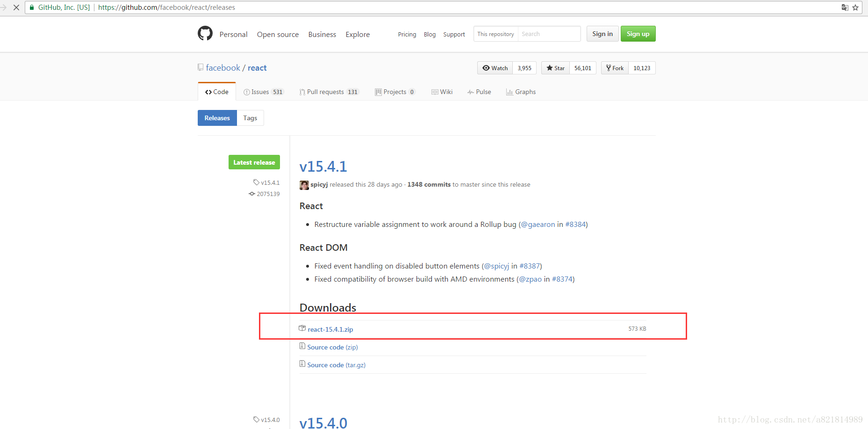Screen dimensions: 868x429
Task: Click the green Sign up button
Action: point(638,34)
